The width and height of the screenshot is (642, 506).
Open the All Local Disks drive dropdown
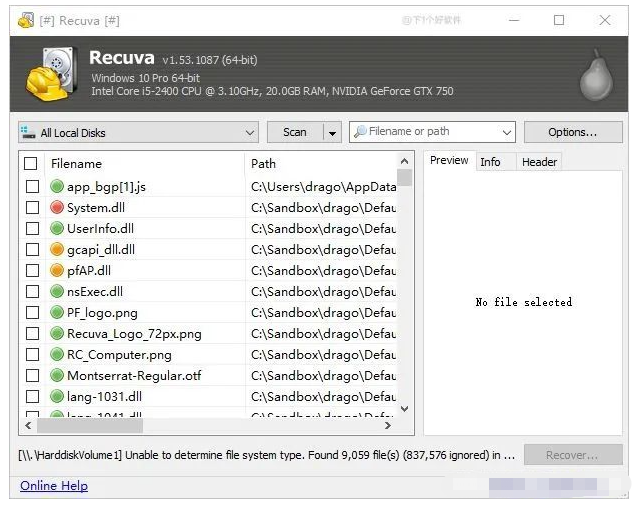[250, 133]
